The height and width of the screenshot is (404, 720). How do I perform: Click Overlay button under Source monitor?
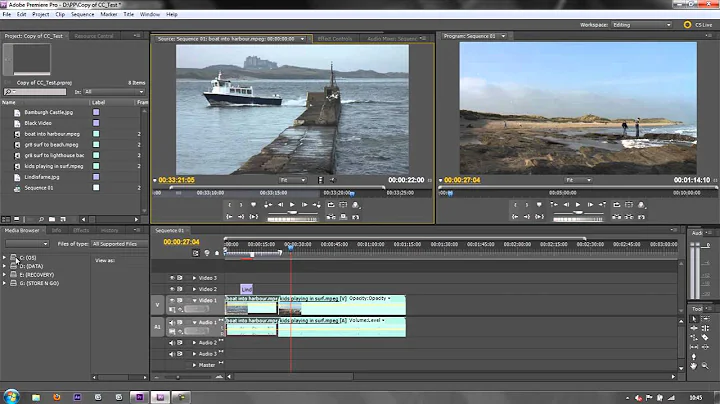click(x=343, y=217)
